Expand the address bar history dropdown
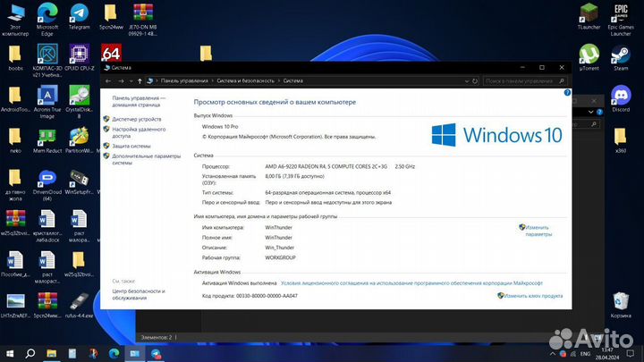The width and height of the screenshot is (644, 362). pyautogui.click(x=467, y=81)
